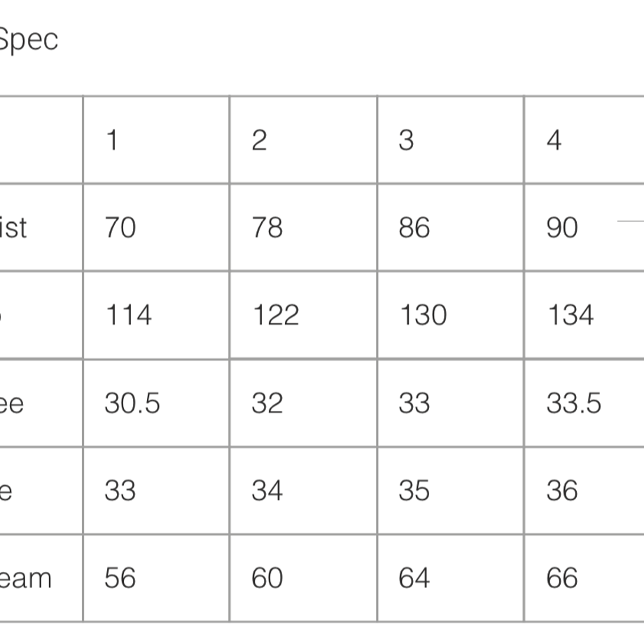Select the column header cell labeled 2
This screenshot has width=644, height=644.
[x=303, y=139]
